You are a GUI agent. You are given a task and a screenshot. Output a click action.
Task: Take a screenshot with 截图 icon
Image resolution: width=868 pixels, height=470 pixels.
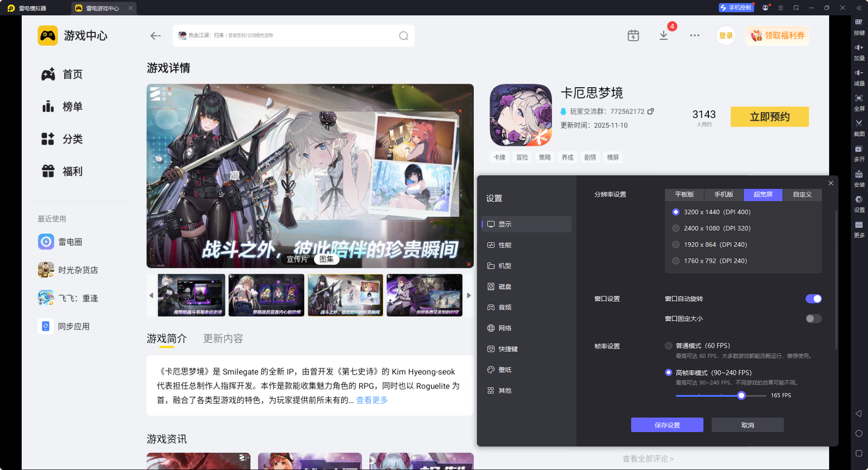coord(859,127)
